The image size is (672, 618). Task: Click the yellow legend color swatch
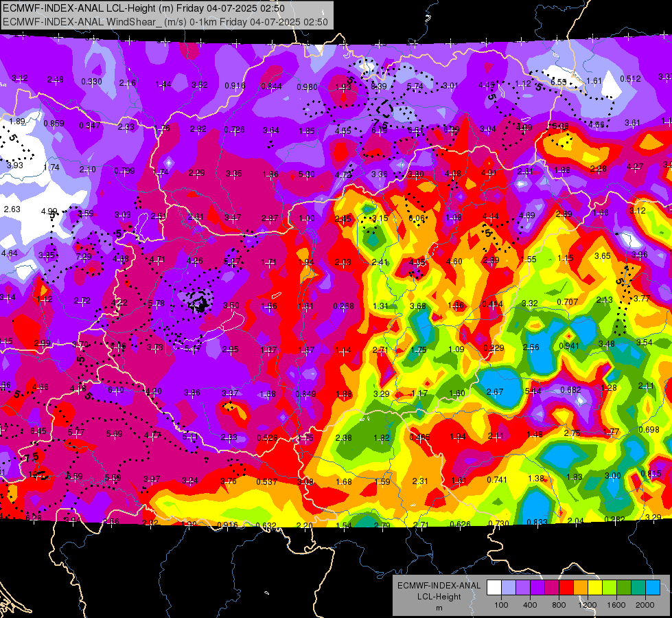click(595, 587)
